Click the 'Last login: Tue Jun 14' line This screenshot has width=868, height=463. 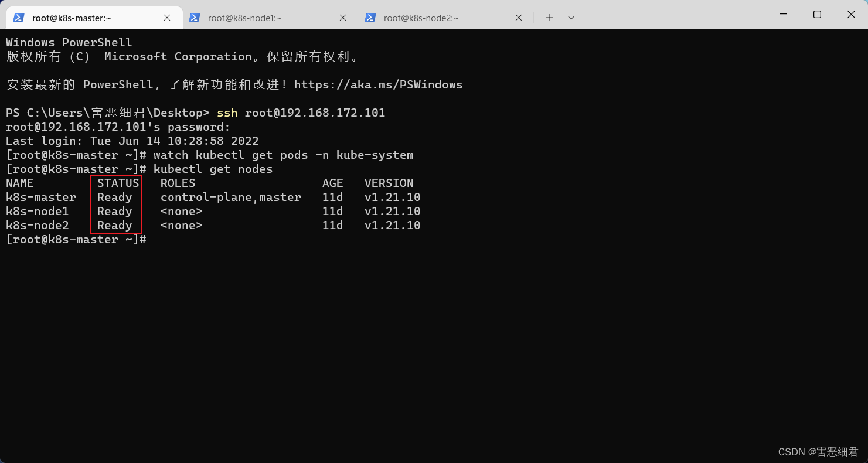[x=132, y=141]
